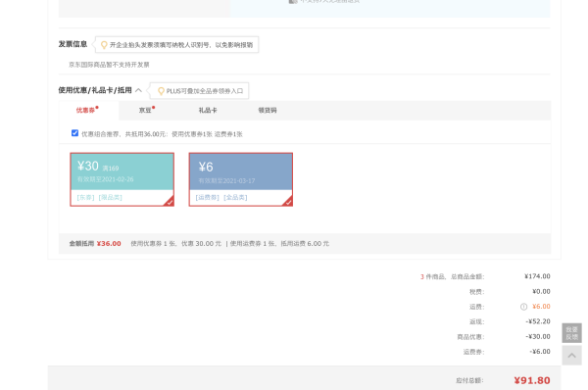Viewport: 588px width, 390px height.
Task: Click the PLUS可叠加全品券领券入口 link
Action: 205,91
